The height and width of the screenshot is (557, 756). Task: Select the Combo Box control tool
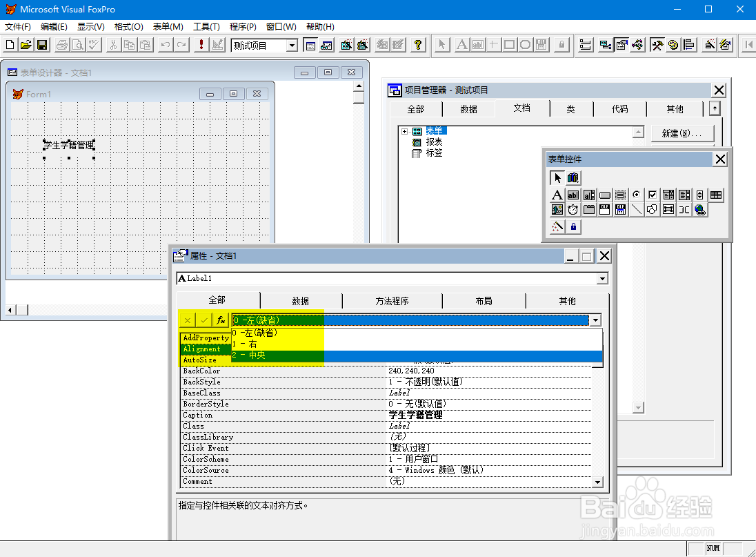tap(668, 195)
